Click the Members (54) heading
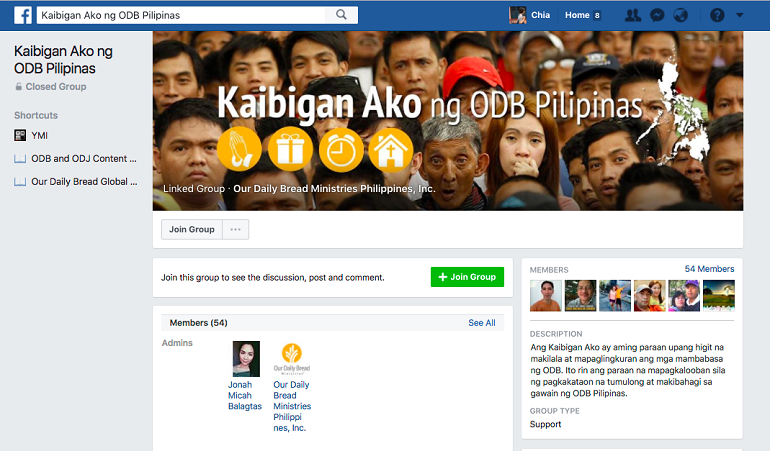This screenshot has width=770, height=468. click(x=198, y=323)
